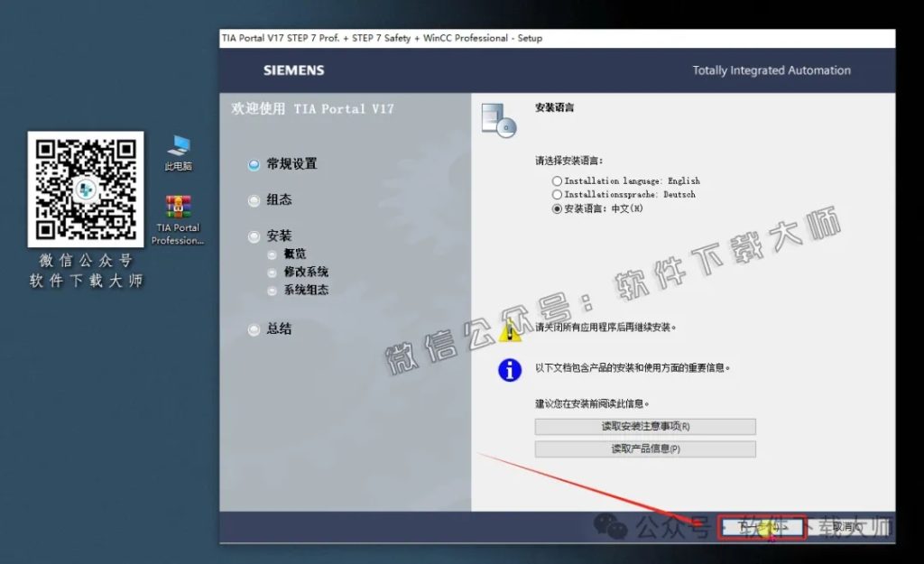Screen dimensions: 924x564
Task: Select Installationssprache: Deutsch
Action: coord(557,192)
